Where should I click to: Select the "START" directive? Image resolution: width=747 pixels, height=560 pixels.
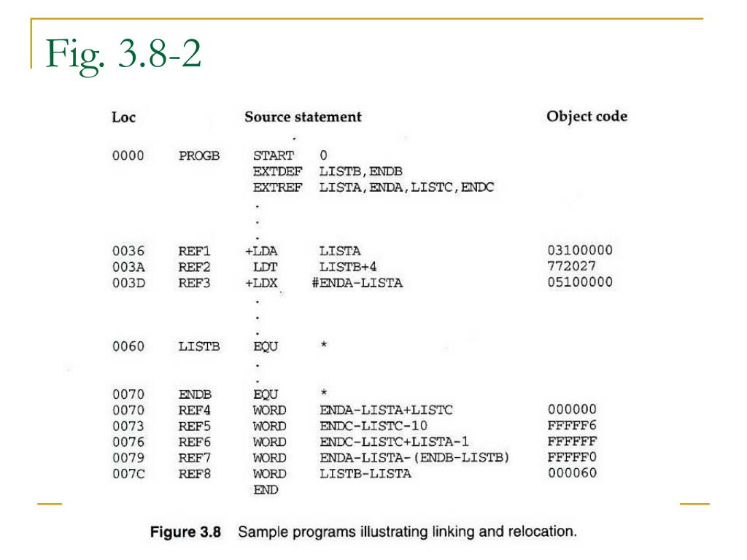274,156
